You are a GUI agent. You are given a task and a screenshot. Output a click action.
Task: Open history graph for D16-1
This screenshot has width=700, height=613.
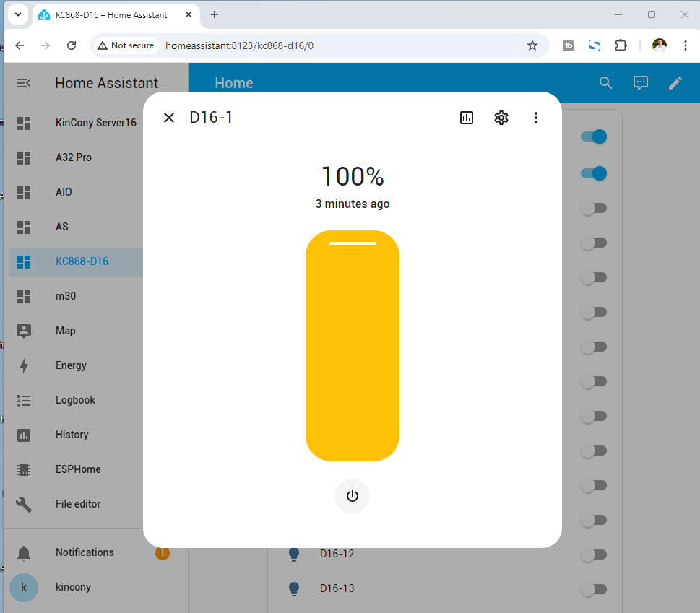point(467,118)
